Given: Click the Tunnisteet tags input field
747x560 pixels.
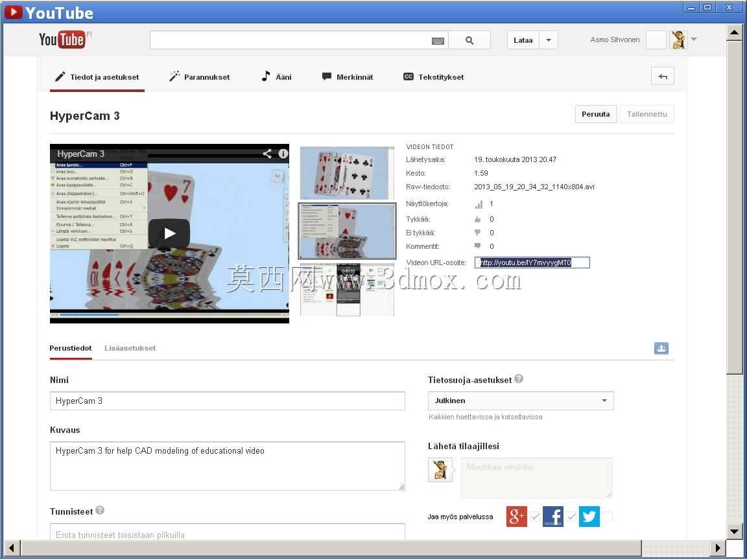Looking at the screenshot, I should (x=227, y=532).
